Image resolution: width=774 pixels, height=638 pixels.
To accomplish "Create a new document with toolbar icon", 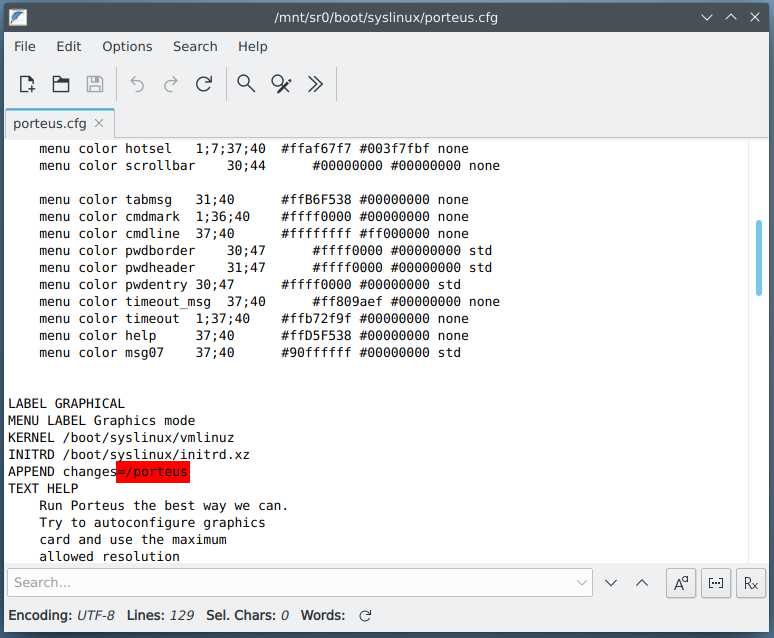I will click(27, 84).
